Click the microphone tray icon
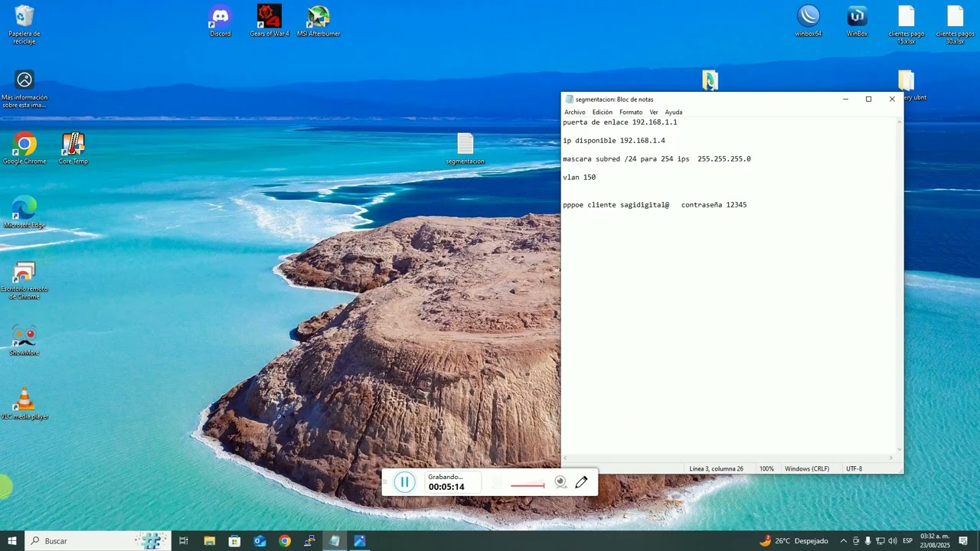 tap(867, 541)
